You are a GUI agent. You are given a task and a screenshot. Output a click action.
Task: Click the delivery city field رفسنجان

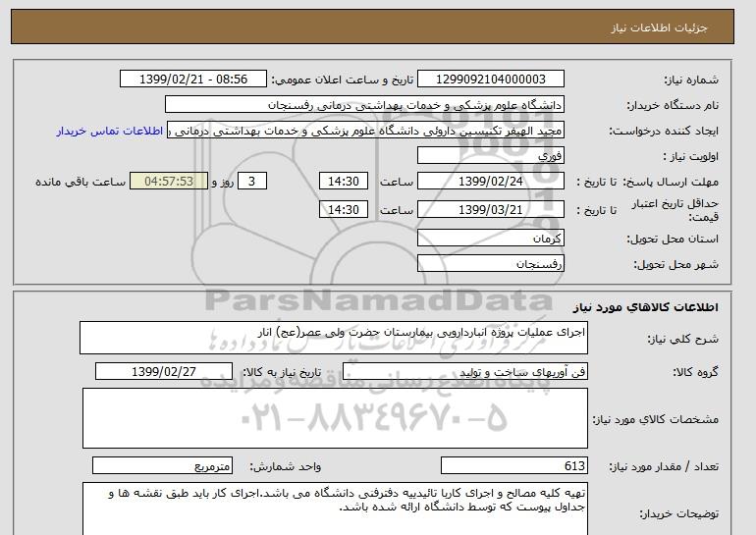[x=490, y=264]
